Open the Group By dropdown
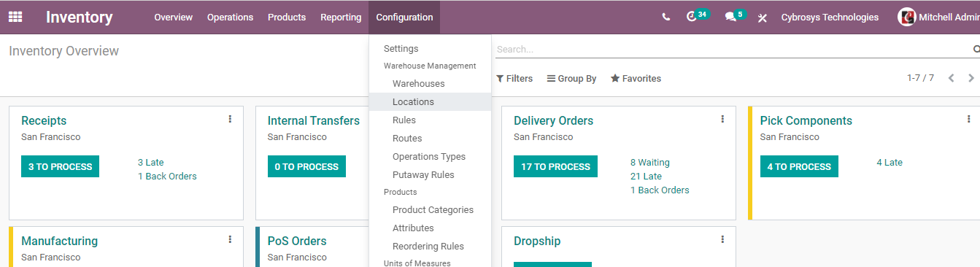The image size is (980, 267). (572, 78)
